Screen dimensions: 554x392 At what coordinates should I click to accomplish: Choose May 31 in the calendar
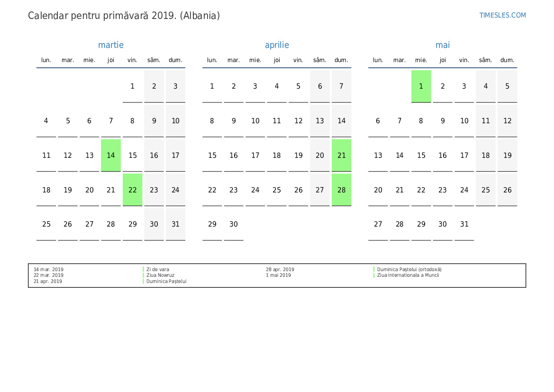[464, 224]
